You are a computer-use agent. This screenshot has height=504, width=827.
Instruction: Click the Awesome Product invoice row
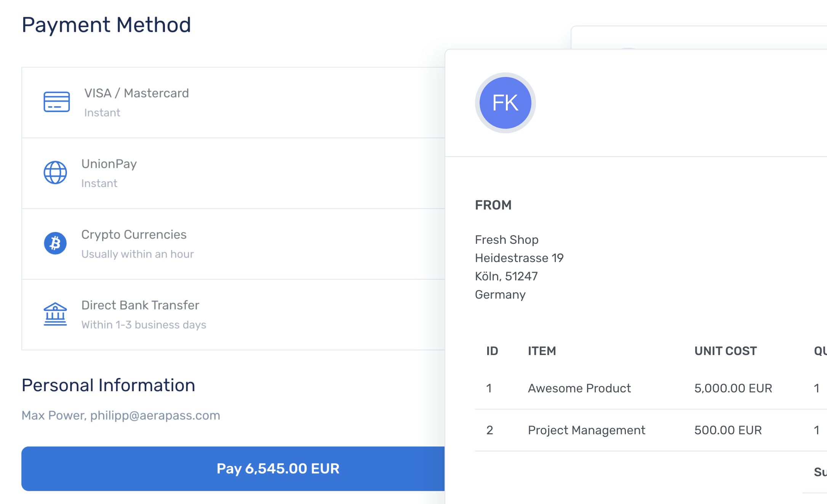coord(579,388)
